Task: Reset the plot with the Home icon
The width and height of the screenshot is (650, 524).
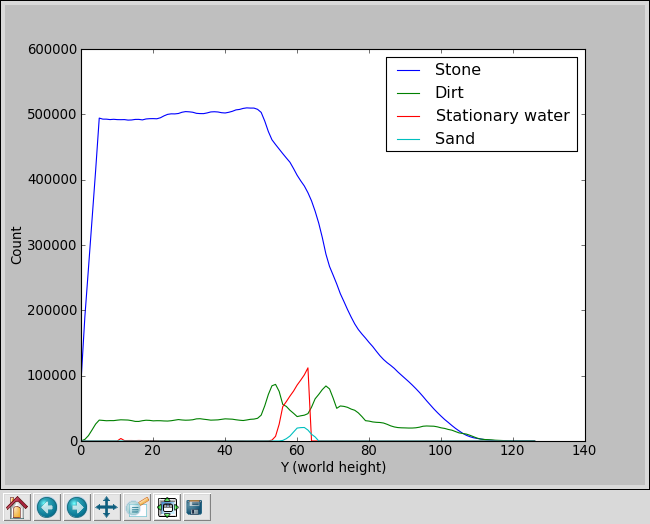Action: coord(17,507)
